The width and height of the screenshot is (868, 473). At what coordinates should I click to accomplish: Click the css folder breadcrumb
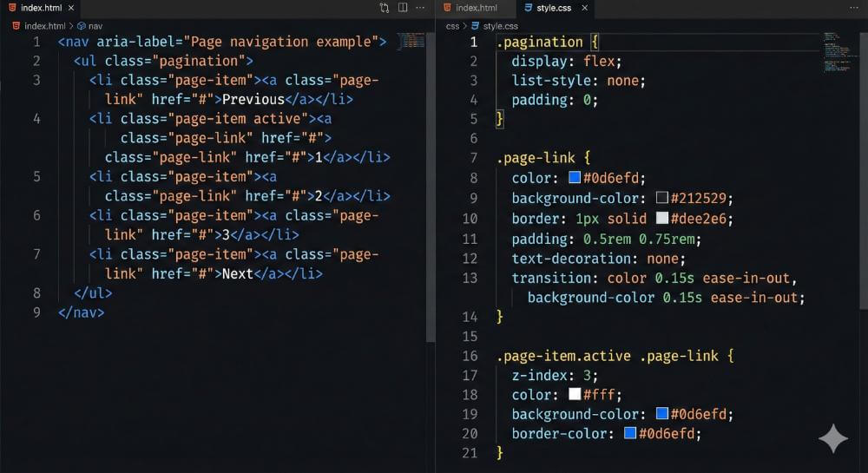click(452, 26)
